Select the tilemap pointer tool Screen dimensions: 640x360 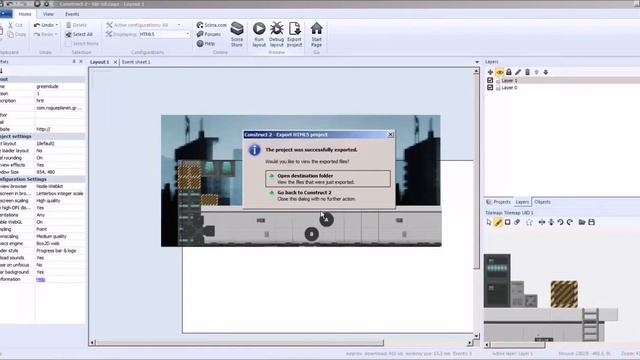coord(489,222)
